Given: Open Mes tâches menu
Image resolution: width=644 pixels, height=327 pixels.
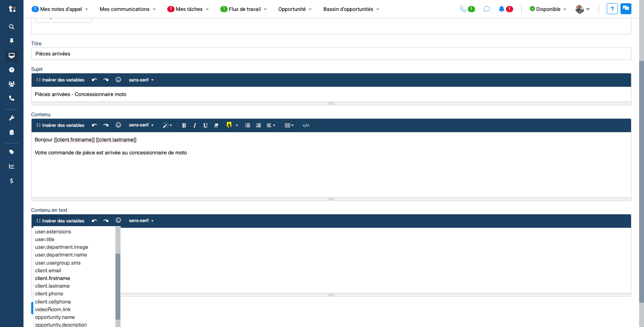Looking at the screenshot, I should (x=188, y=9).
